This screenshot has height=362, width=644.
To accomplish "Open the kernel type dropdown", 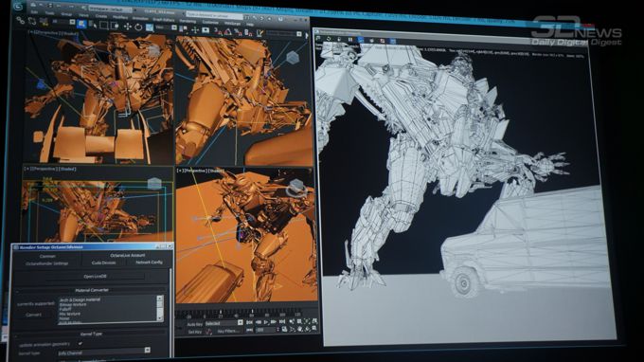I will [x=104, y=353].
